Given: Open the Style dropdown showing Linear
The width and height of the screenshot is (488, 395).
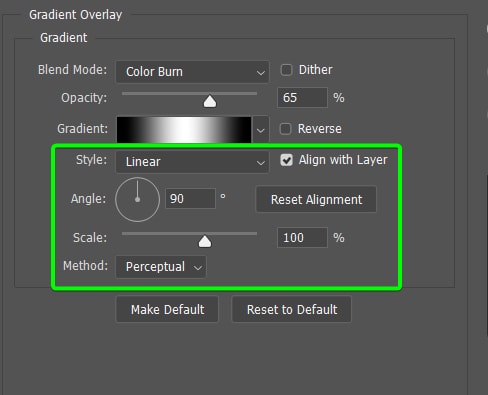Looking at the screenshot, I should (x=192, y=162).
